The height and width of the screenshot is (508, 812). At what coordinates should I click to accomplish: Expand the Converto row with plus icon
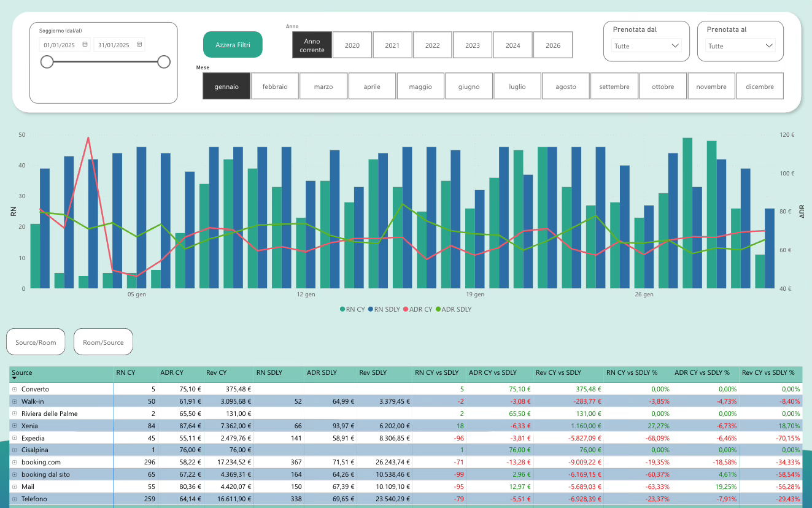pos(14,389)
